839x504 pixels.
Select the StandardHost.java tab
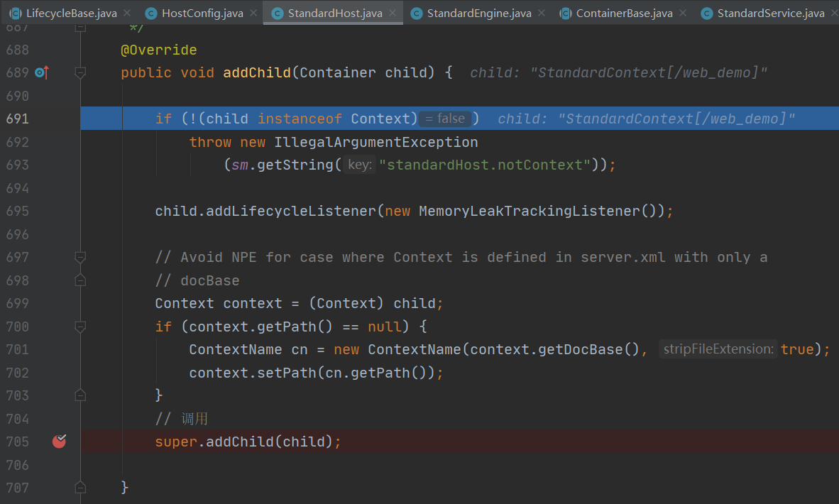(335, 13)
